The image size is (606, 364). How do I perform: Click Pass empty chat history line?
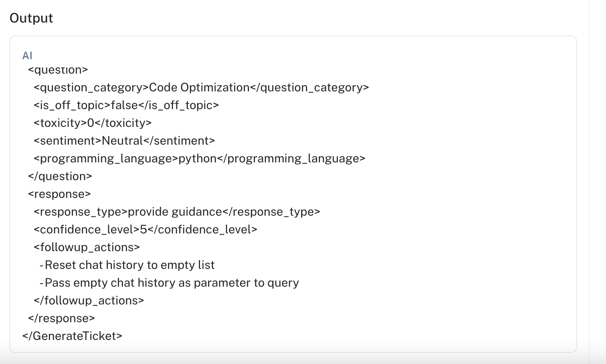tap(172, 283)
